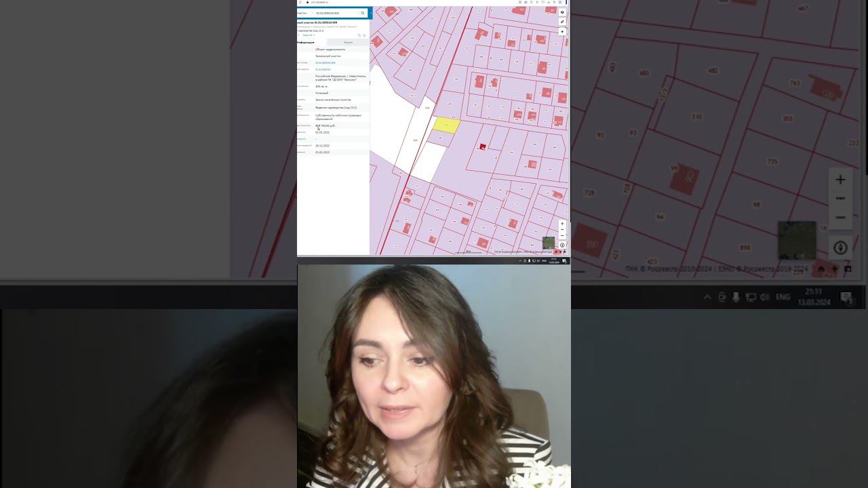This screenshot has height=488, width=868.
Task: Collapse side panel using blue arrow tab
Action: [371, 13]
